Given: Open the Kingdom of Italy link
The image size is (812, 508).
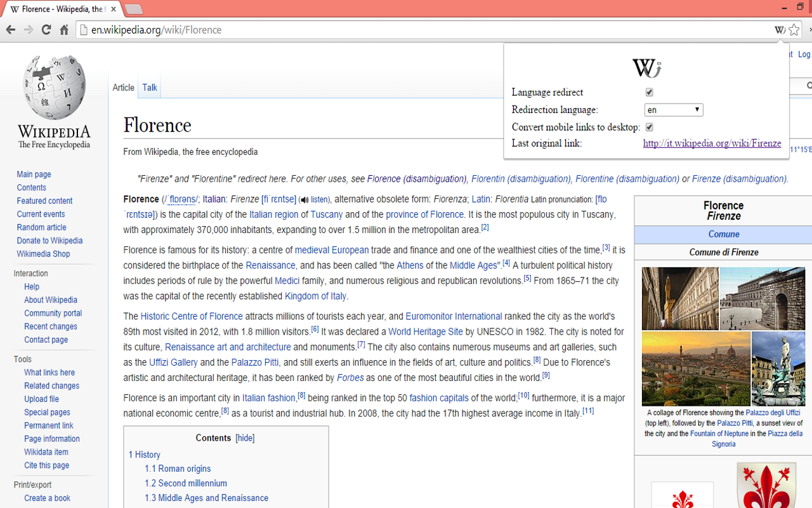Looking at the screenshot, I should click(x=315, y=296).
